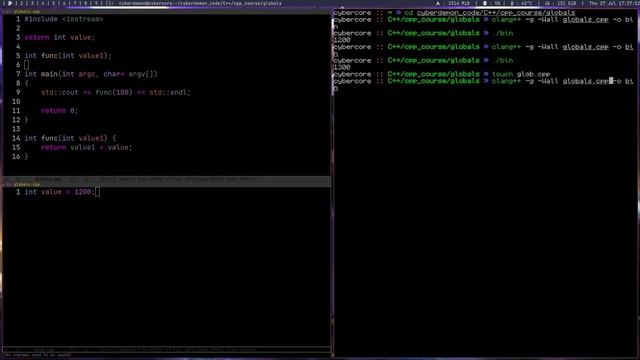Switch to workspace 1 in top bar

[16, 3]
